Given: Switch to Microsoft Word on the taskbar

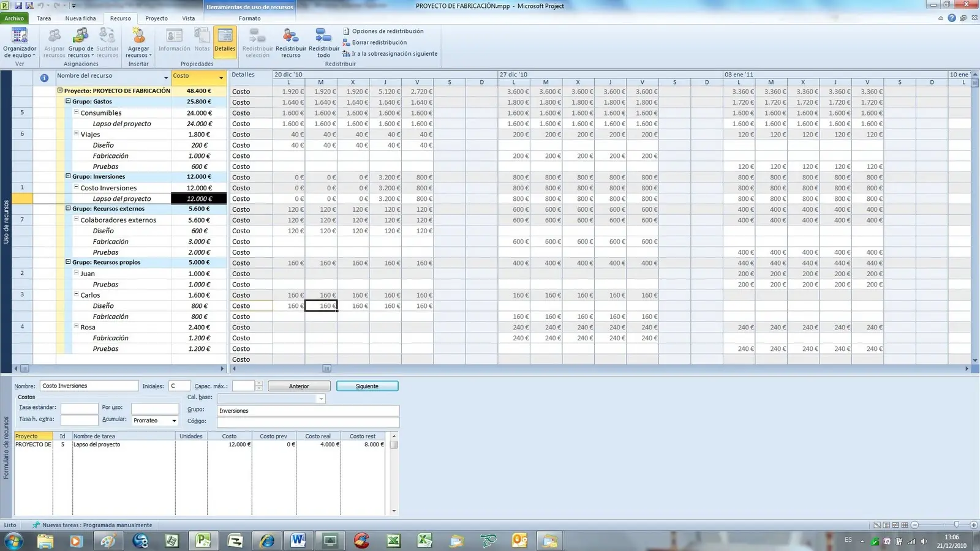Looking at the screenshot, I should [298, 541].
